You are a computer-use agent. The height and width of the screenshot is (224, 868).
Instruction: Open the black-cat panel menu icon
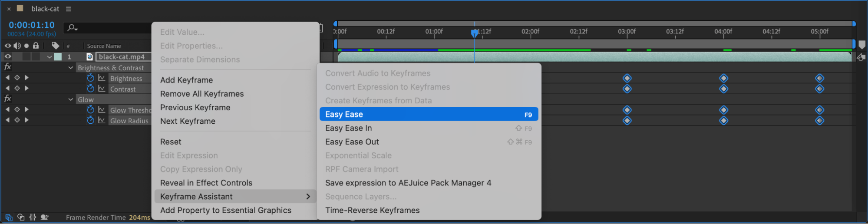68,9
